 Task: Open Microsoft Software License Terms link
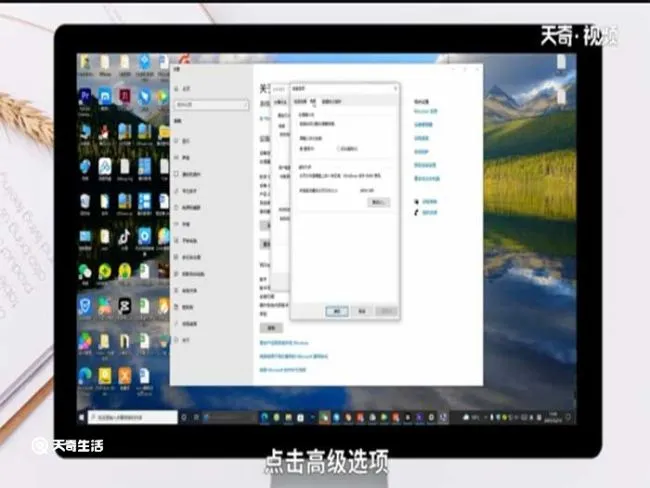coord(283,369)
